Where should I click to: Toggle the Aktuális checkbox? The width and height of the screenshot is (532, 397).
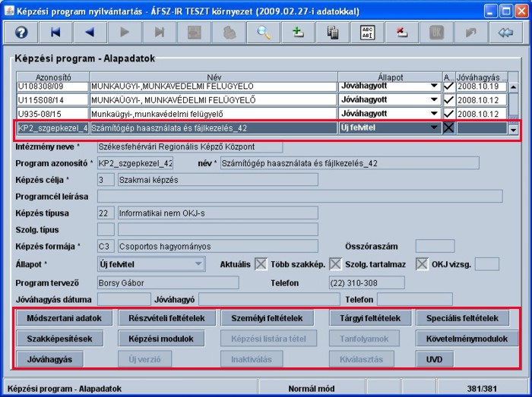[x=261, y=264]
